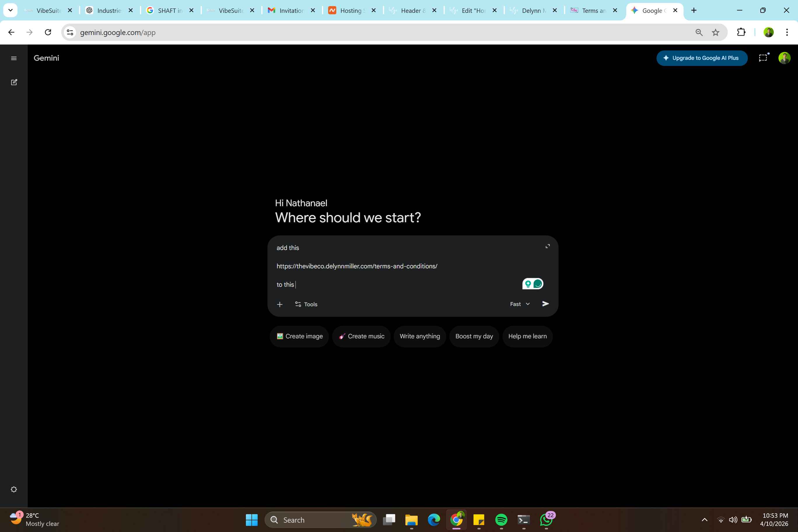Image resolution: width=798 pixels, height=532 pixels.
Task: Open WhatsApp from the taskbar
Action: (x=546, y=520)
